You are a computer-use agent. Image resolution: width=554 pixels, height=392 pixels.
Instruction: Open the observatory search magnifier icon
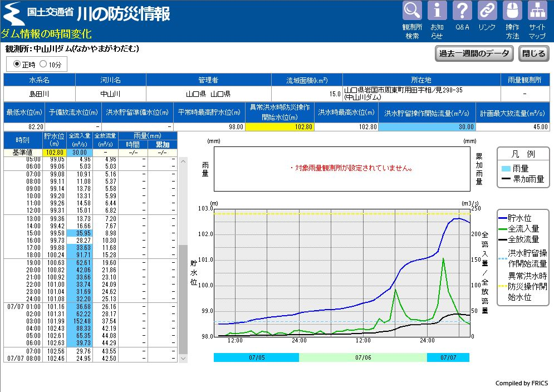pos(412,11)
